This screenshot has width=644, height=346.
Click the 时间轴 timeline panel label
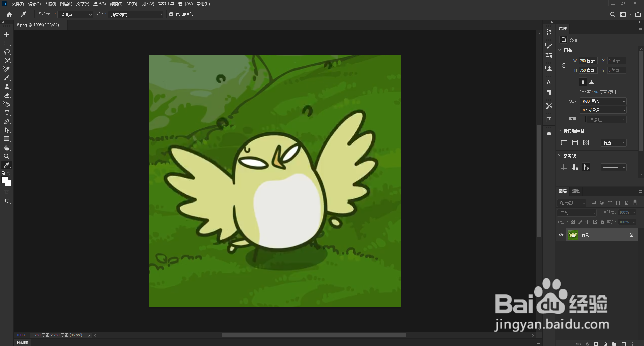[22, 343]
